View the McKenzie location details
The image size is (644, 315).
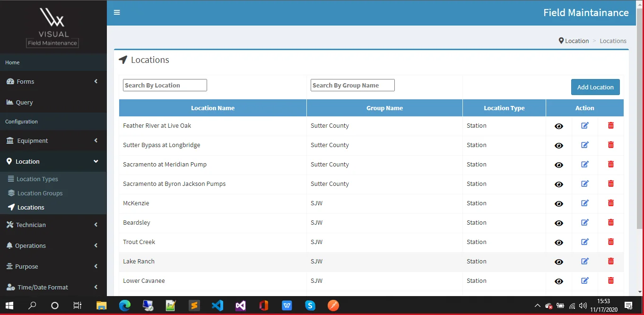(559, 204)
